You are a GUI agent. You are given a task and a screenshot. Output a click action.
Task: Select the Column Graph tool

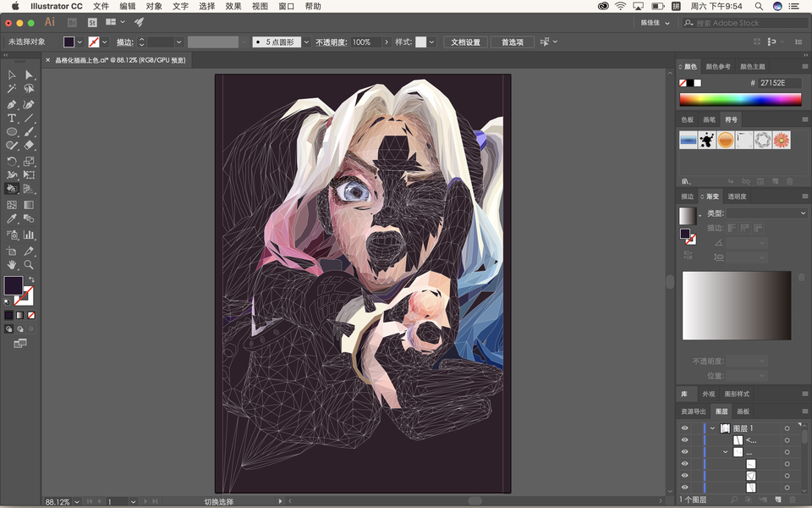click(29, 235)
